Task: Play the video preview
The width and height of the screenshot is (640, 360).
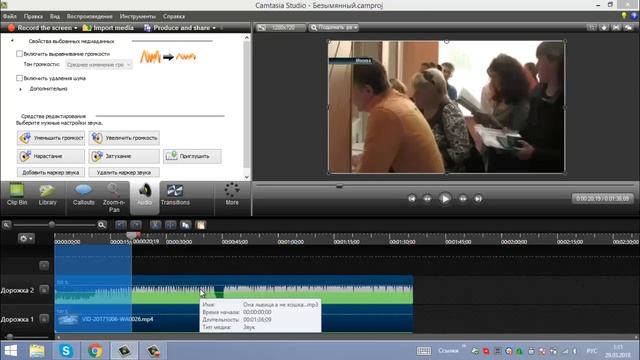Action: pyautogui.click(x=445, y=199)
